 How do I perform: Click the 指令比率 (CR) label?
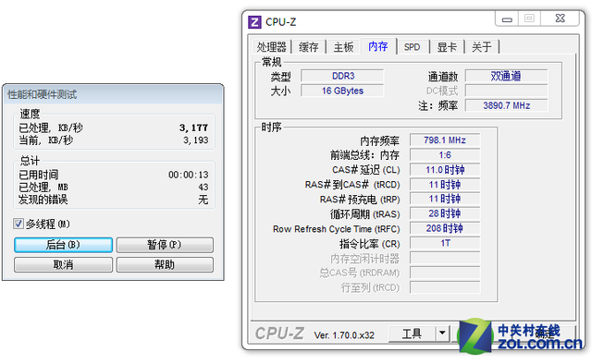(x=370, y=244)
